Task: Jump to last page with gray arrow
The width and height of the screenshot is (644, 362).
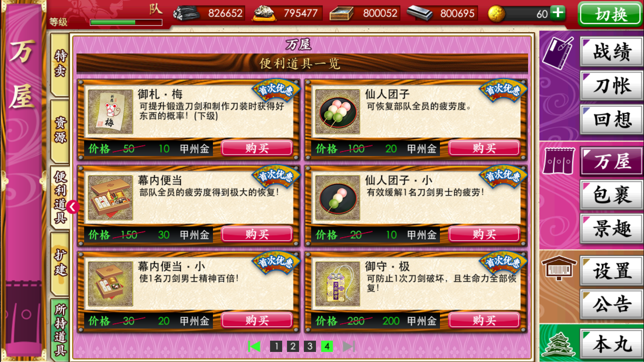Action: pyautogui.click(x=349, y=346)
